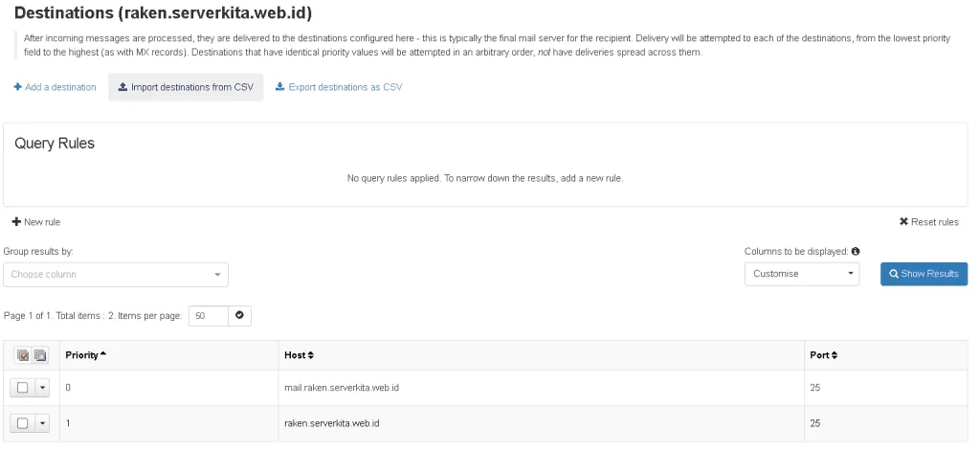
Task: Click the invert selection icon in table header
Action: click(x=40, y=355)
